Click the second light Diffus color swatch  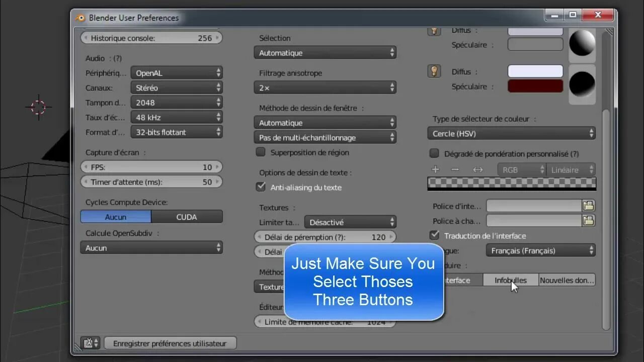[535, 71]
